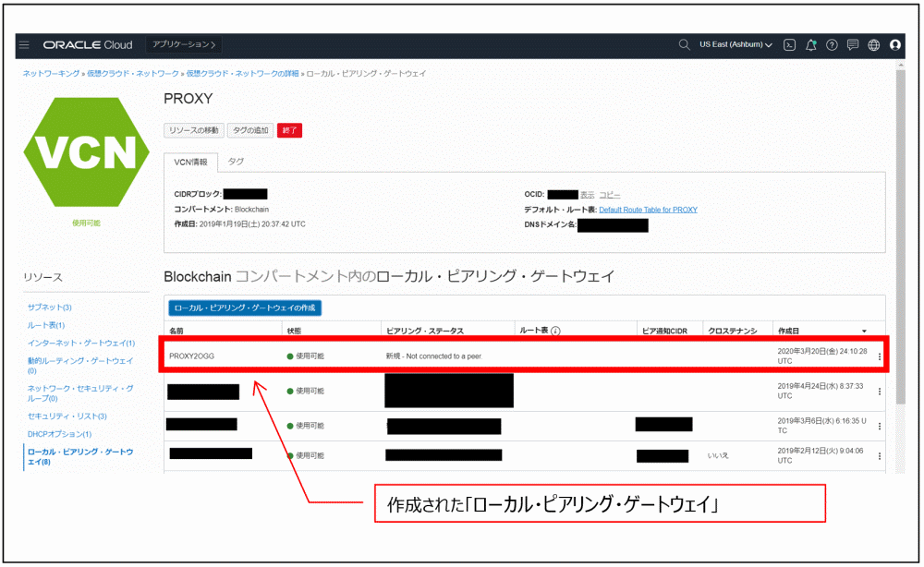Open the chat feedback icon

853,44
